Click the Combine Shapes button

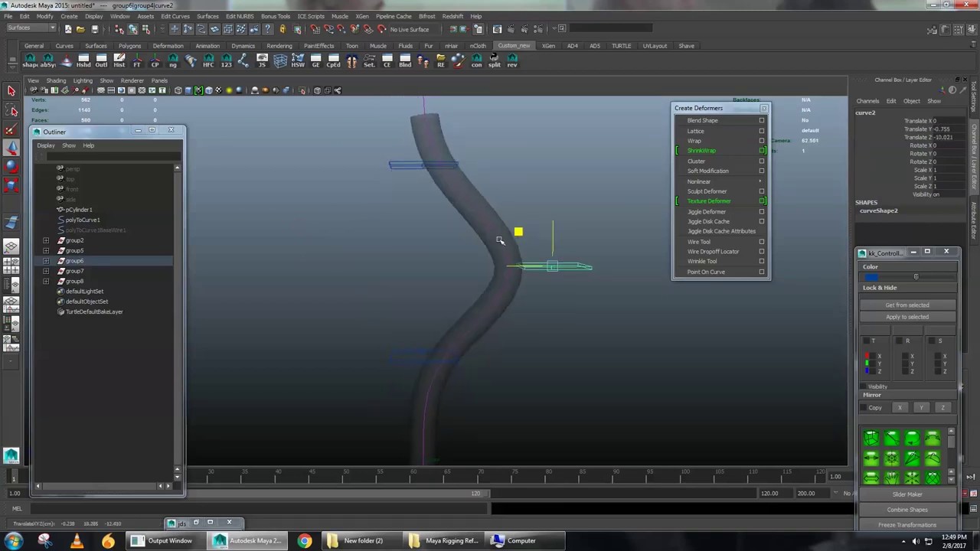click(907, 510)
